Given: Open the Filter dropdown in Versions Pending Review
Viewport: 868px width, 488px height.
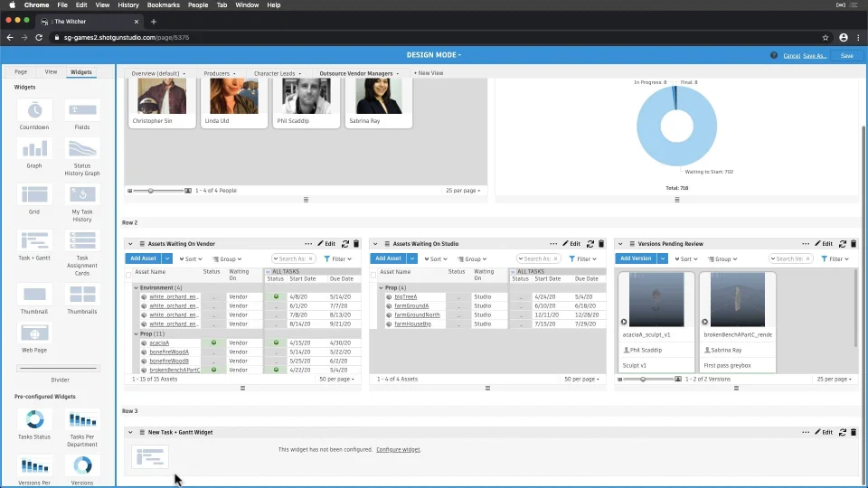Looking at the screenshot, I should click(834, 258).
